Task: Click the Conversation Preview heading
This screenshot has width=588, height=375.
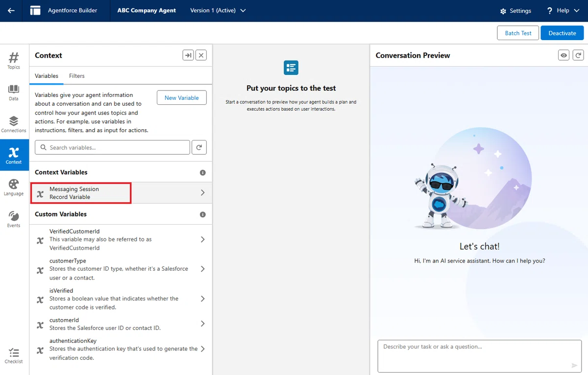Action: (413, 55)
